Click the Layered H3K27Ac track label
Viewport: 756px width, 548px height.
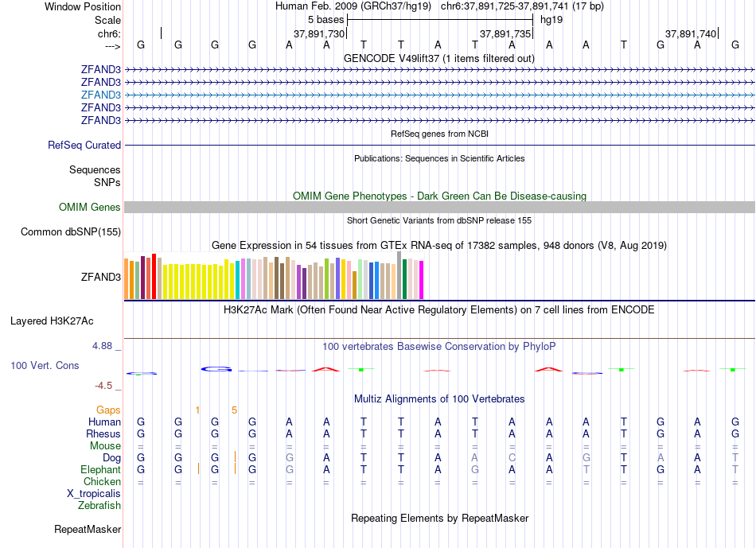pyautogui.click(x=52, y=321)
